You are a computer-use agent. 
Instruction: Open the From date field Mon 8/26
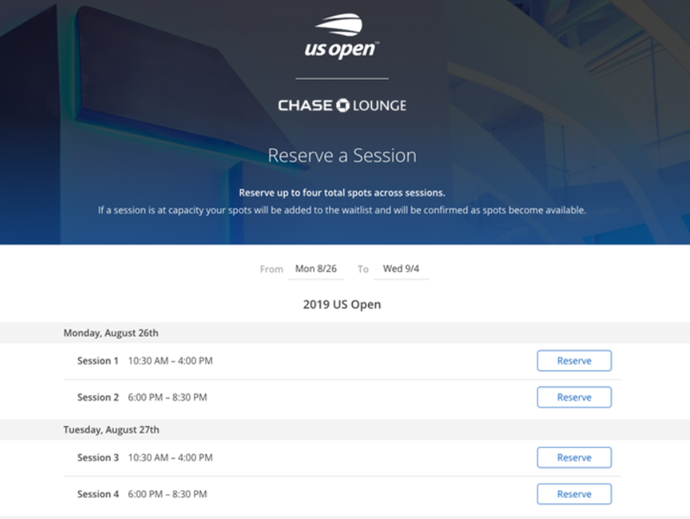(316, 269)
